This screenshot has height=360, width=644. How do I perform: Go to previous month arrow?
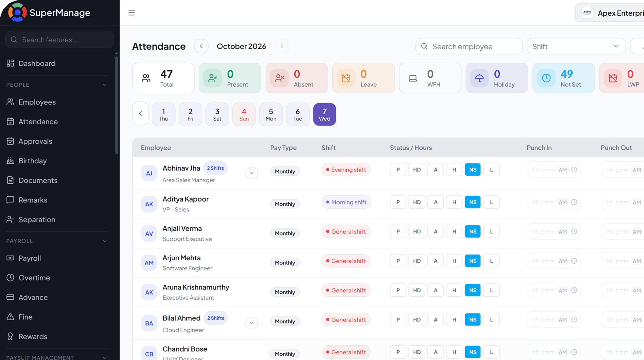[x=201, y=46]
